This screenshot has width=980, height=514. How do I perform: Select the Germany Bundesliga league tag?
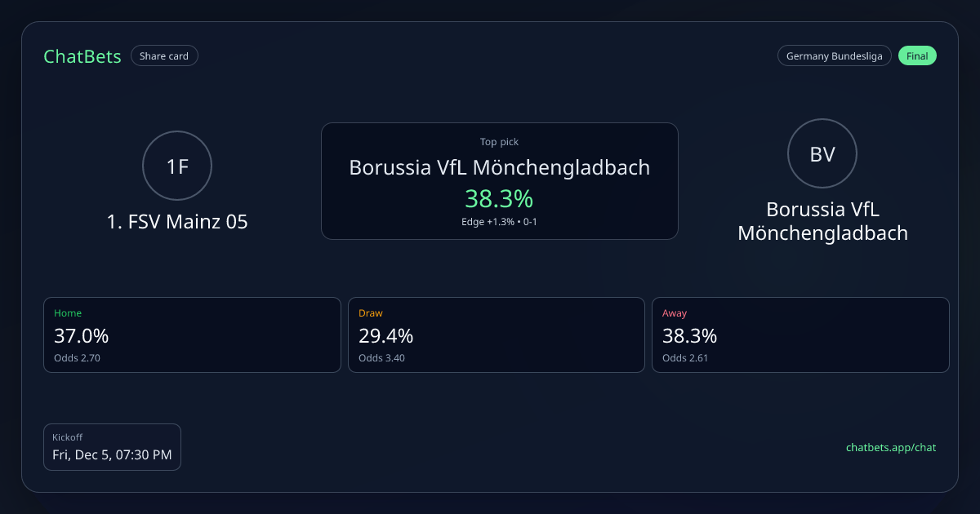pos(834,56)
